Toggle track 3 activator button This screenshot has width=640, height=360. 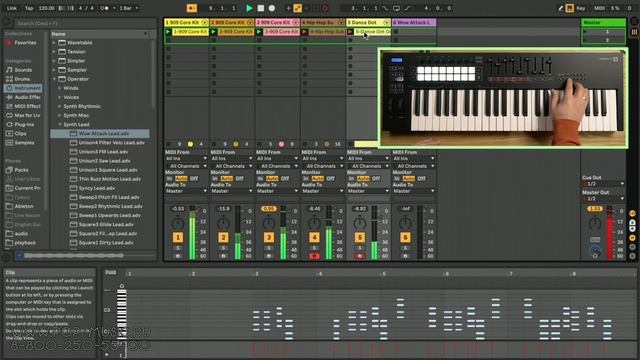point(269,237)
